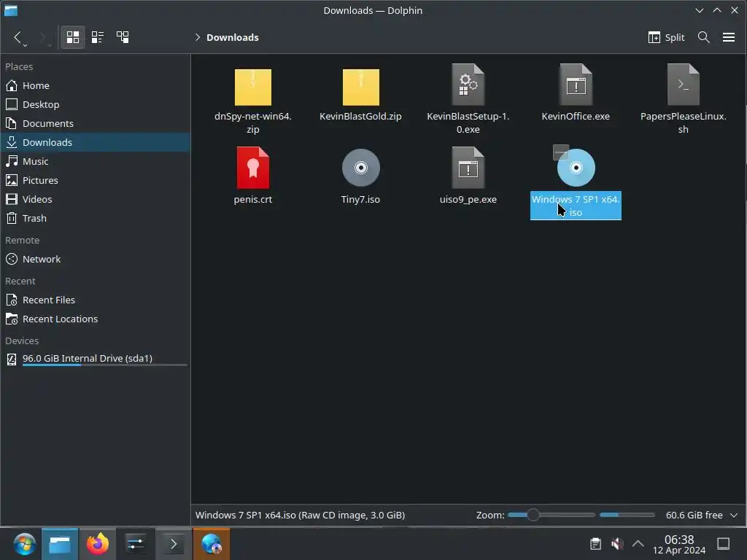Open the terminal taskbar icon
Screen dimensions: 747x560
pyautogui.click(x=174, y=544)
